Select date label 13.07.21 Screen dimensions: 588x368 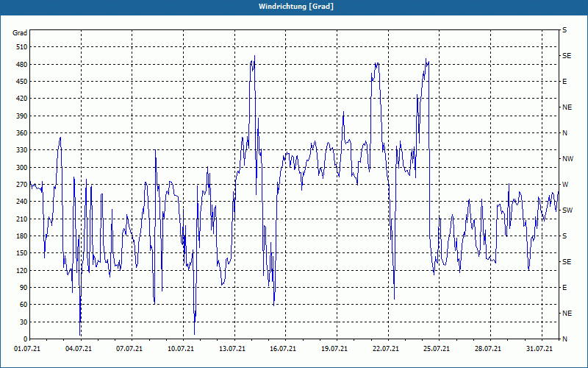(232, 349)
